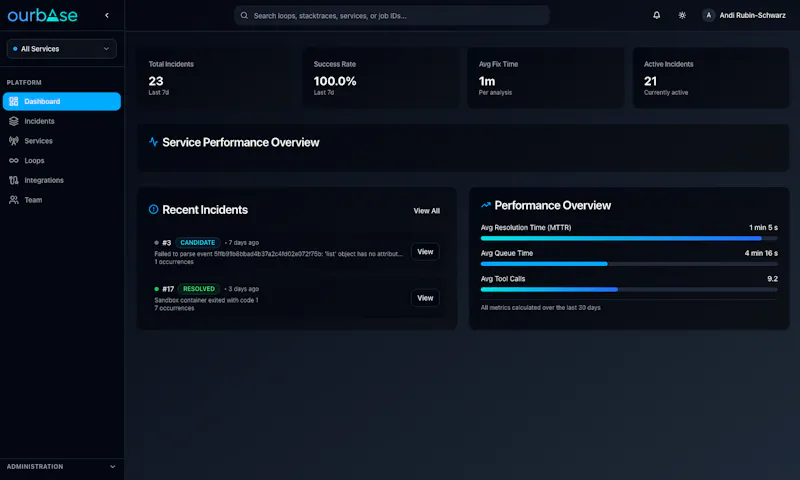This screenshot has height=480, width=800.
Task: Open the notifications bell
Action: coord(657,15)
